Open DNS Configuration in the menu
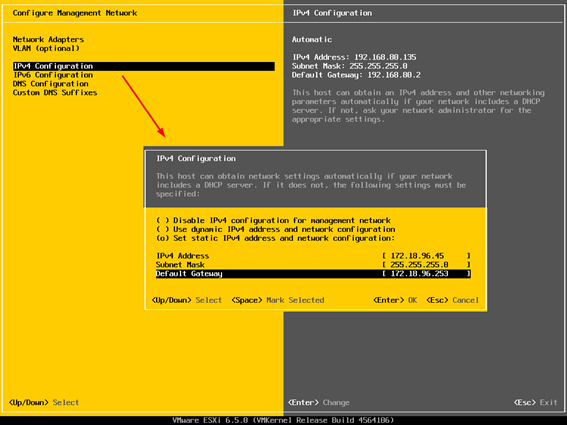This screenshot has width=567, height=425. pyautogui.click(x=51, y=84)
